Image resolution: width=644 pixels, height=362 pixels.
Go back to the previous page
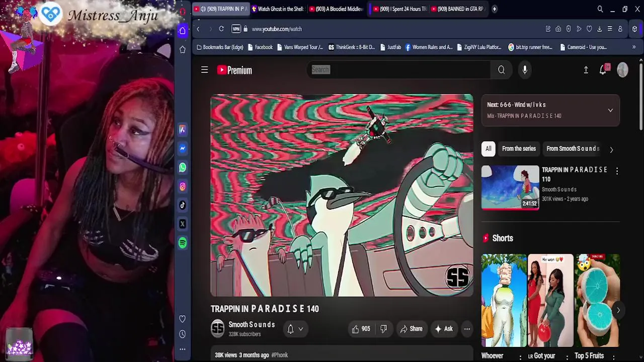(198, 29)
